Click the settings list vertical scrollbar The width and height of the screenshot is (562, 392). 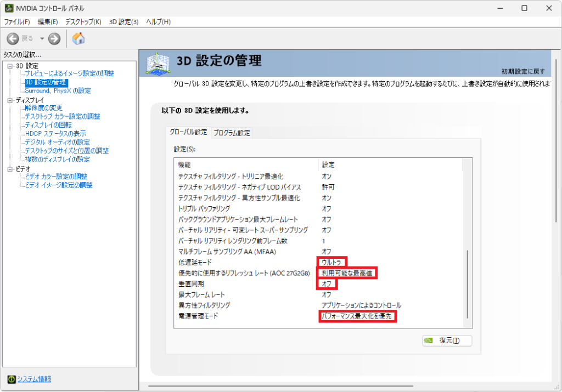tap(467, 284)
